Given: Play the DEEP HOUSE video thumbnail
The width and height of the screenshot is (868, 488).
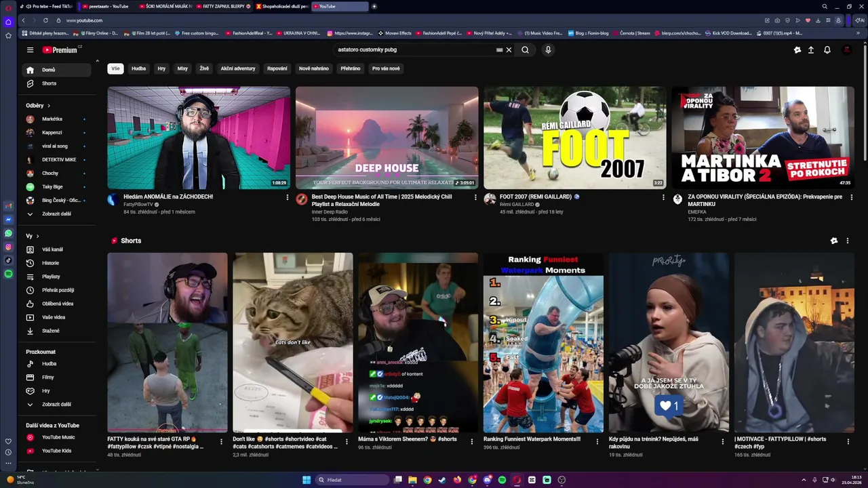Looking at the screenshot, I should 387,138.
